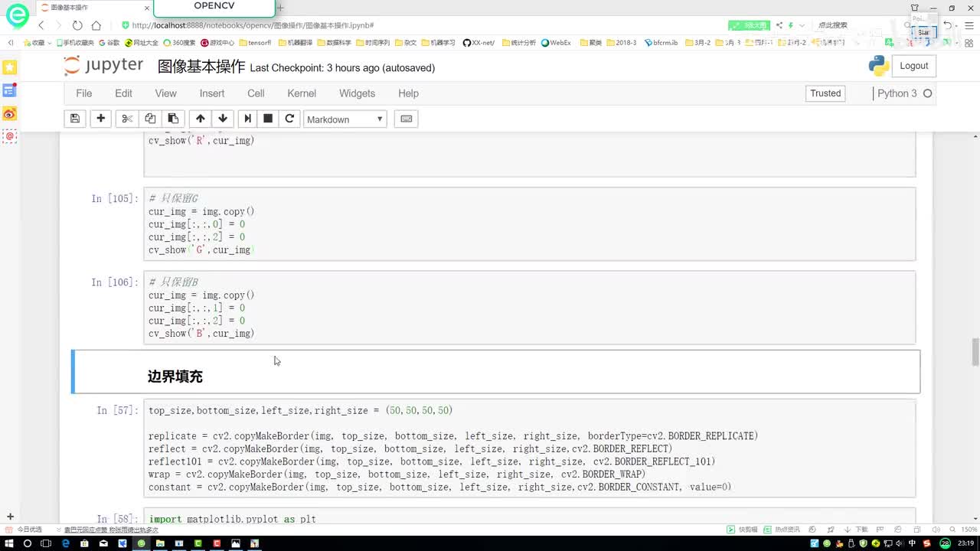Click the page vertical scrollbar thumb
The image size is (980, 551).
pos(975,353)
